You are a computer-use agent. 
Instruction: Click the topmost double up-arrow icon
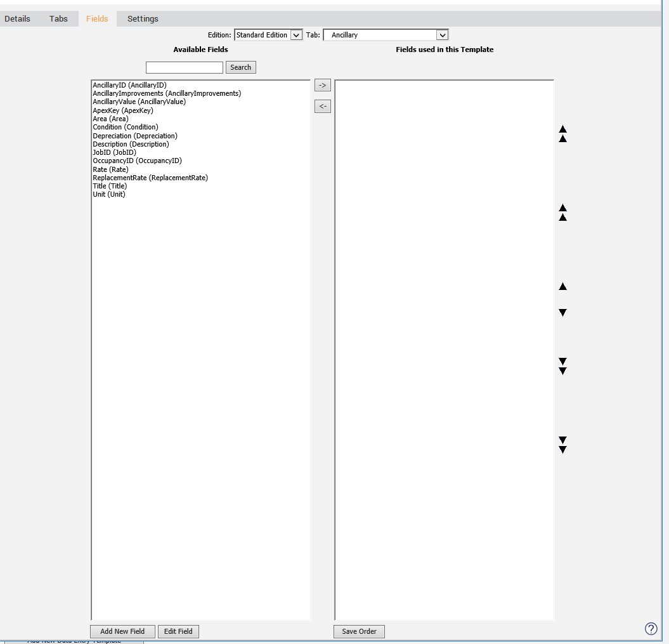(x=562, y=134)
